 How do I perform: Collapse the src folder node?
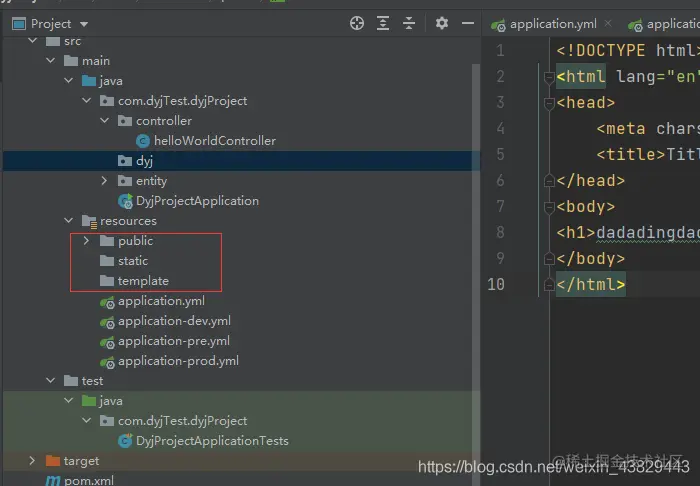33,41
